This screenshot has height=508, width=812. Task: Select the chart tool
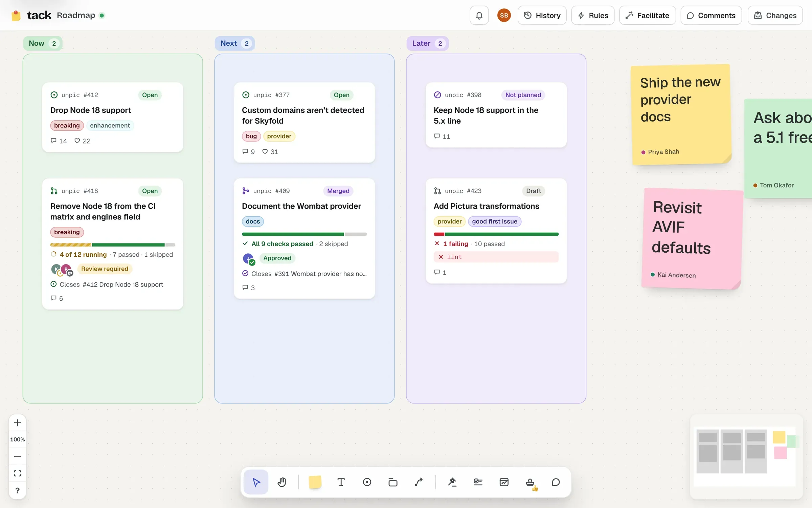[504, 482]
